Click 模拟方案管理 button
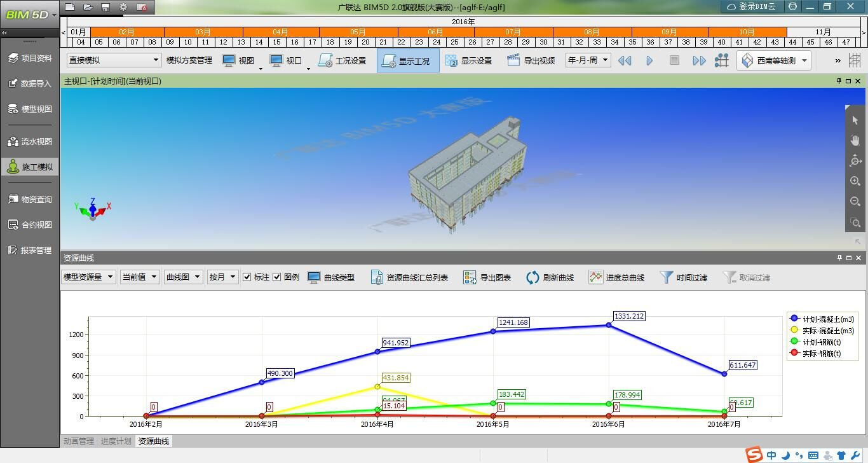 pos(189,60)
